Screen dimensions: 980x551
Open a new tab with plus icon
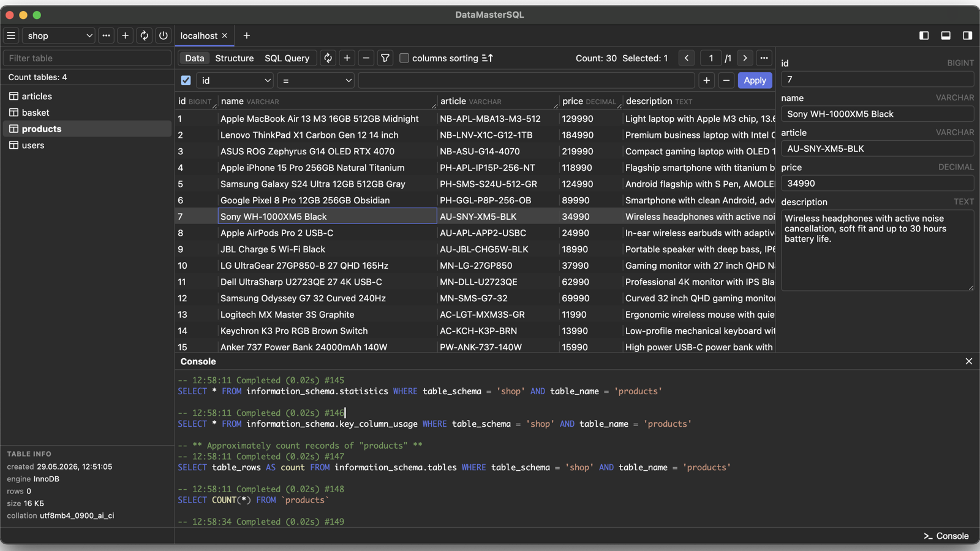coord(247,36)
